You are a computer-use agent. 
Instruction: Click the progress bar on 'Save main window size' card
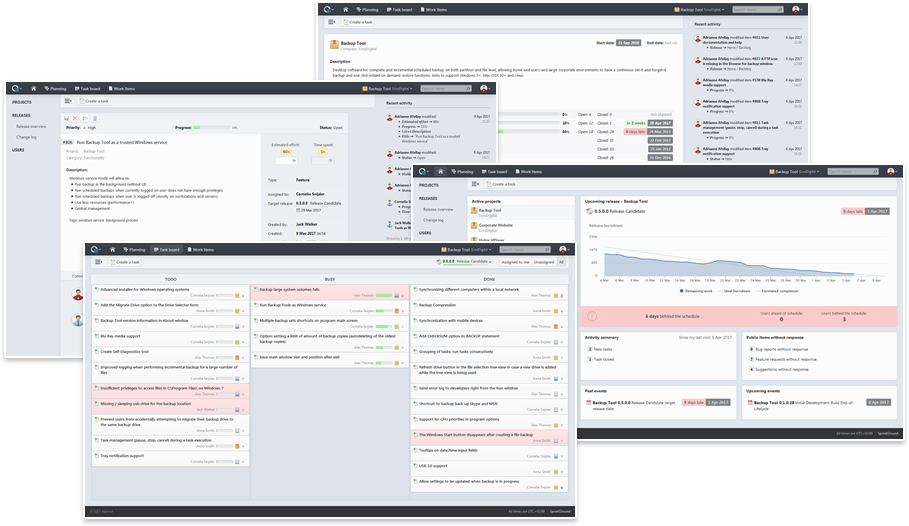point(384,363)
